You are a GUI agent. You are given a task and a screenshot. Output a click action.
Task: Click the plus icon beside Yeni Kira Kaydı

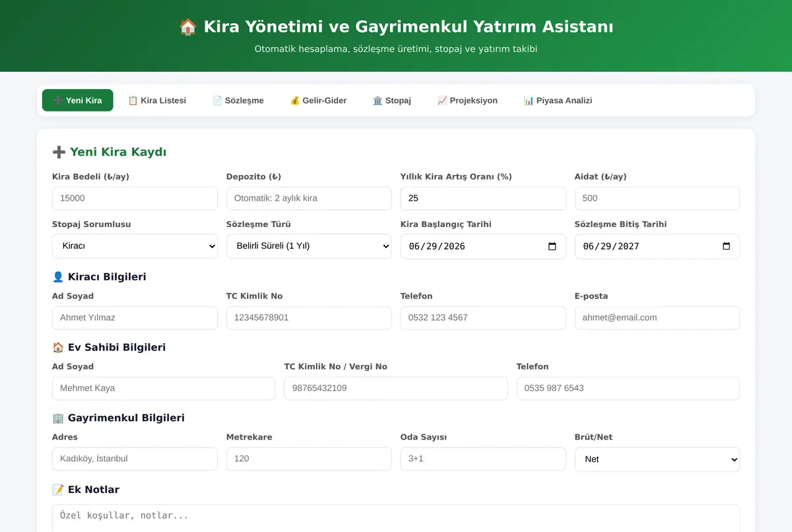tap(59, 152)
